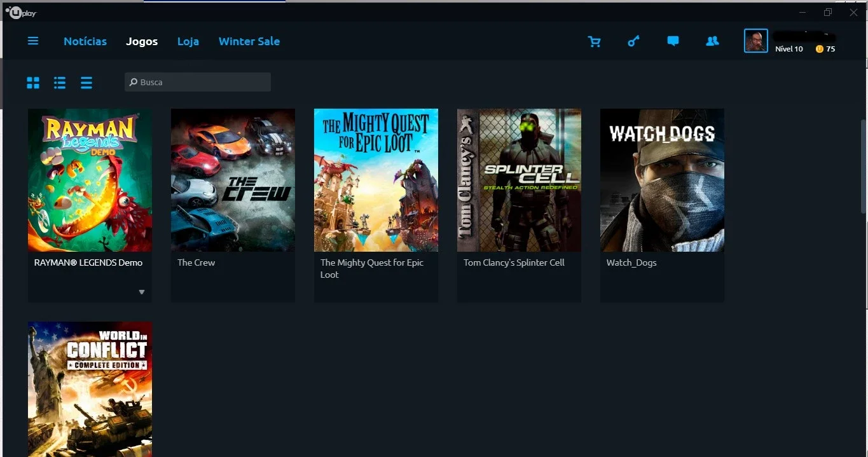Screen dimensions: 868x457
Task: Open the friends list icon
Action: coord(712,41)
